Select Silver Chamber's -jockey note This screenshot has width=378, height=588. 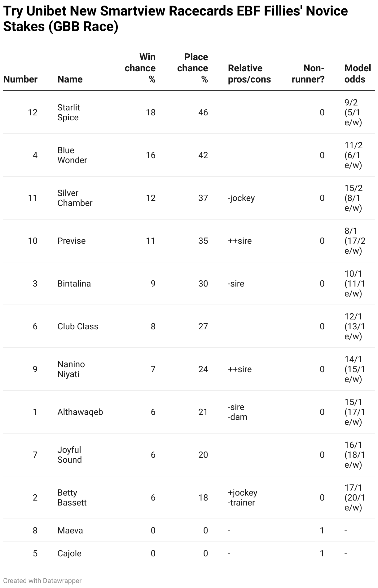point(241,198)
